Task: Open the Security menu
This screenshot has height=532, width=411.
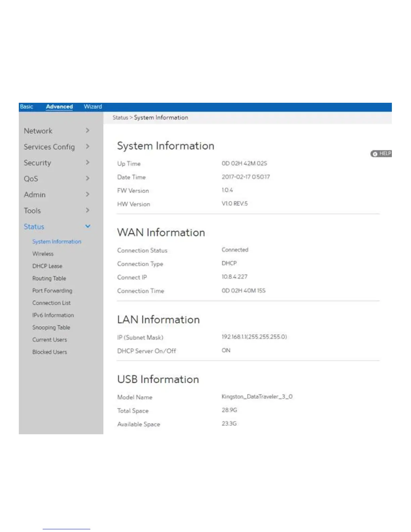Action: pyautogui.click(x=37, y=163)
